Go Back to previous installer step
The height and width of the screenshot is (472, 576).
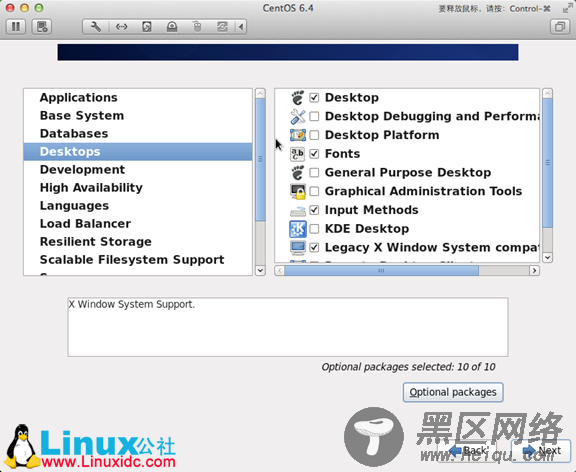click(x=468, y=450)
